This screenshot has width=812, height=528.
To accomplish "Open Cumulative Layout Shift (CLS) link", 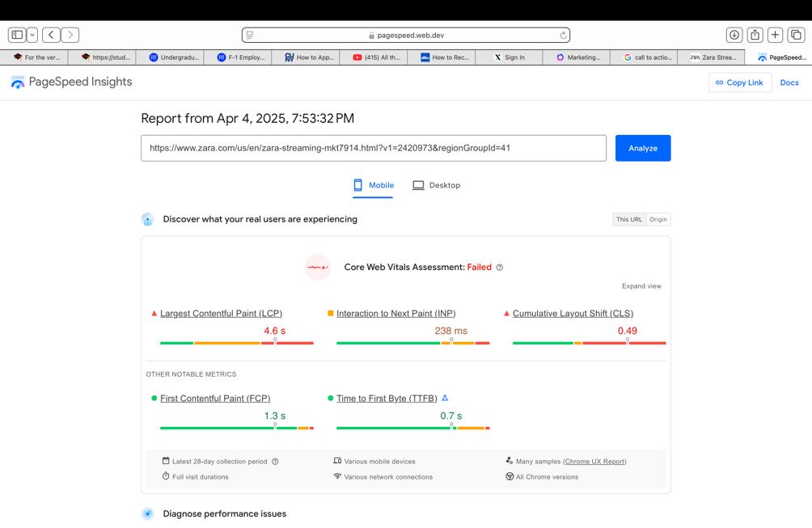I will [573, 313].
